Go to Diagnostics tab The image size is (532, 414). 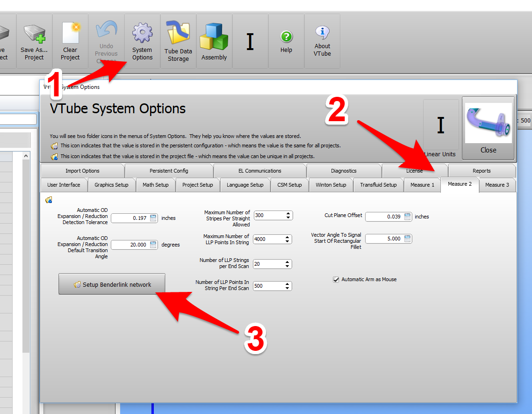tap(344, 171)
